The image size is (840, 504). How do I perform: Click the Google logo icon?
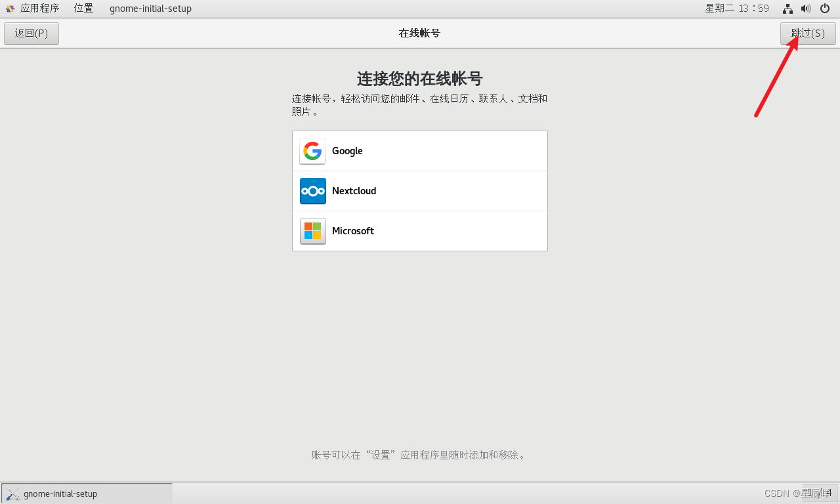pyautogui.click(x=312, y=151)
